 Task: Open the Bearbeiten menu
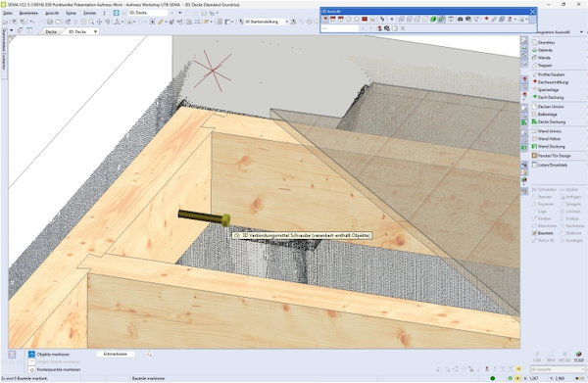pos(28,13)
